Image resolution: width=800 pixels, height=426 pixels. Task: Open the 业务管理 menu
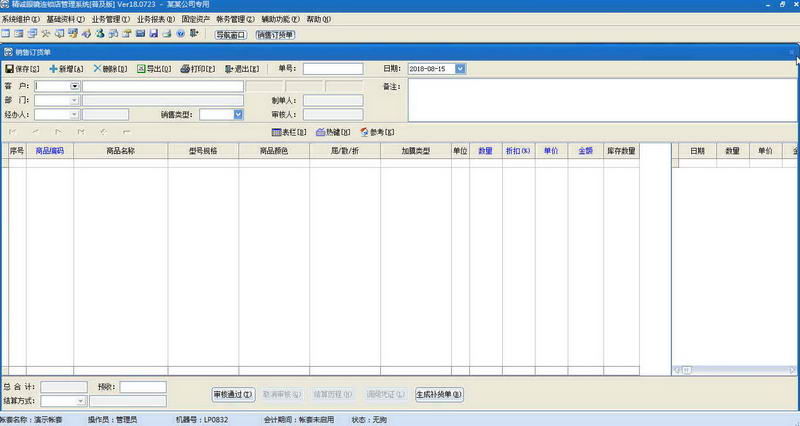110,19
